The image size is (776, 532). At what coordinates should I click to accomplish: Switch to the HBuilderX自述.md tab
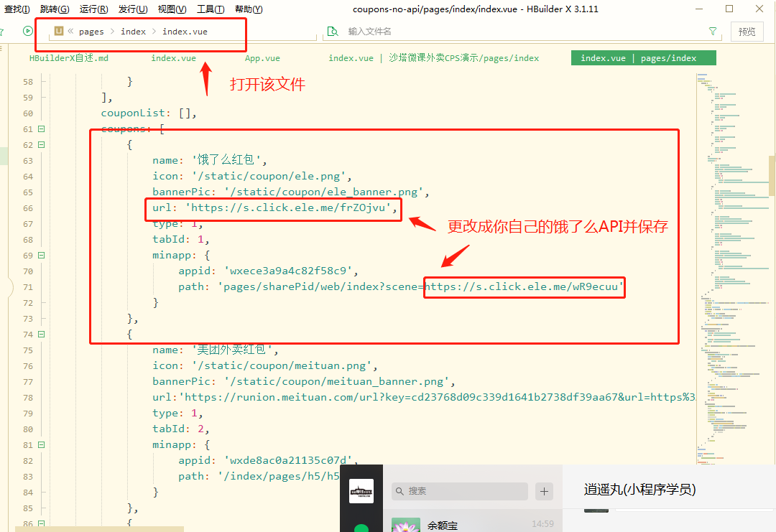tap(69, 58)
